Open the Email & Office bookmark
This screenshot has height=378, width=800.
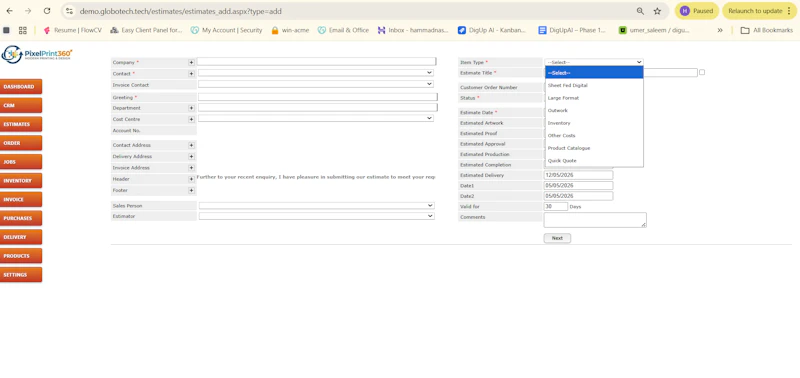[x=343, y=30]
